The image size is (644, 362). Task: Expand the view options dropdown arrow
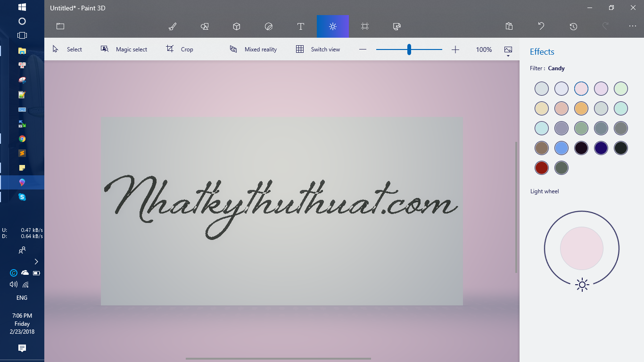[x=508, y=56]
